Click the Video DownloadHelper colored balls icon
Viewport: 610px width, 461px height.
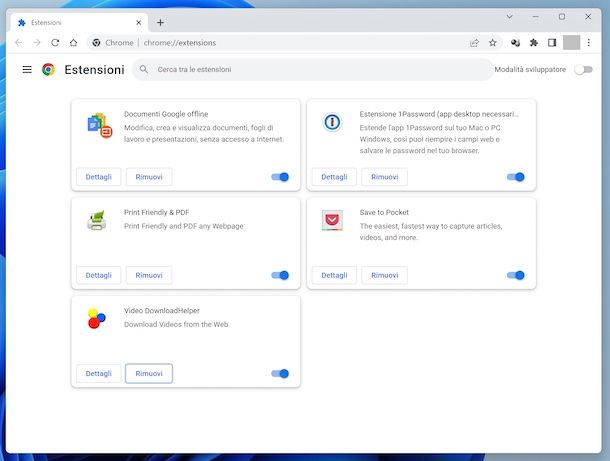(x=96, y=318)
